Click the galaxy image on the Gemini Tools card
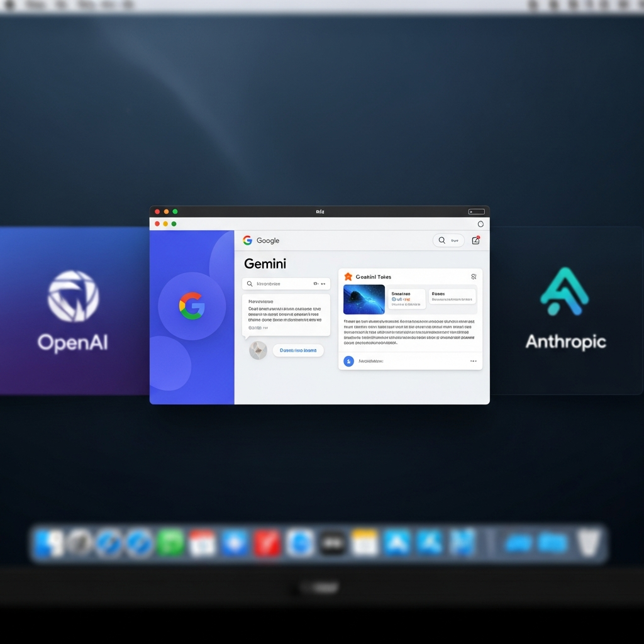Viewport: 644px width, 644px height. pyautogui.click(x=364, y=299)
